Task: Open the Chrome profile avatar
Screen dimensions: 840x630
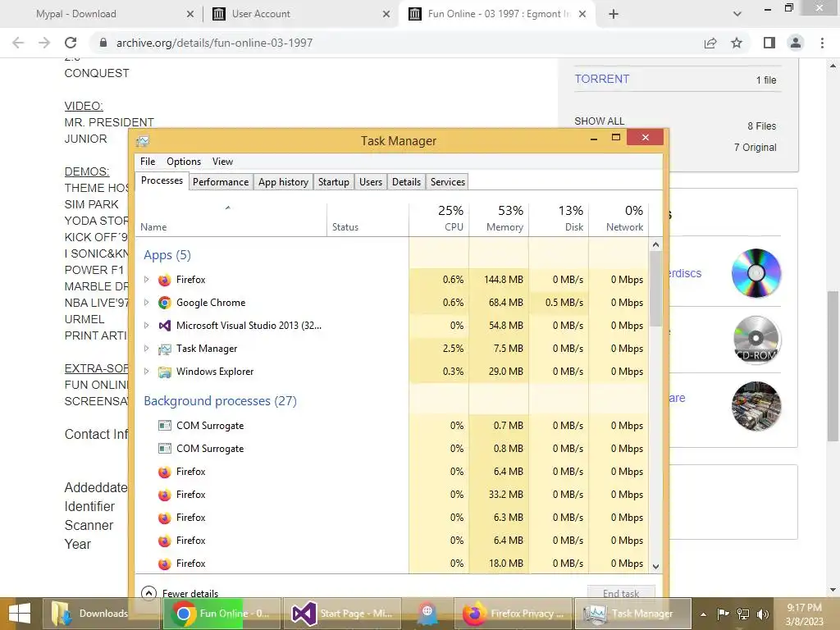Action: [796, 43]
